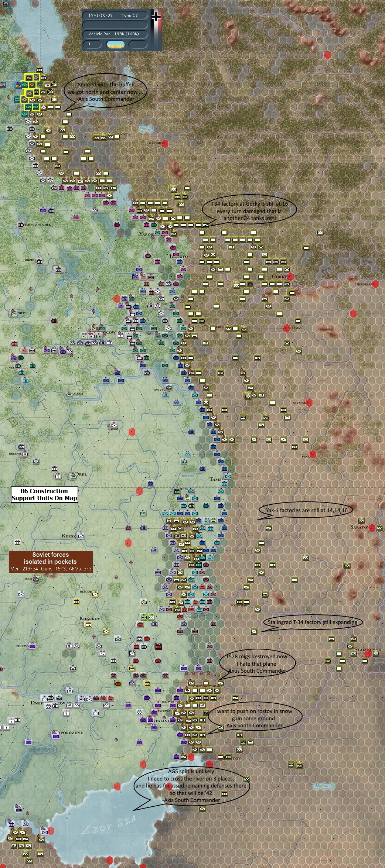Screen dimensions: 385x868
Task: Select the yellow HQ counter at Kharkov
Action: (x=88, y=624)
